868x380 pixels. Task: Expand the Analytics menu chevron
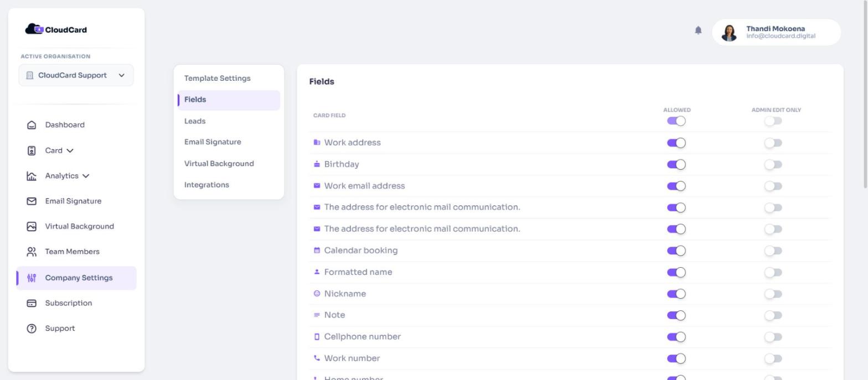pos(86,176)
